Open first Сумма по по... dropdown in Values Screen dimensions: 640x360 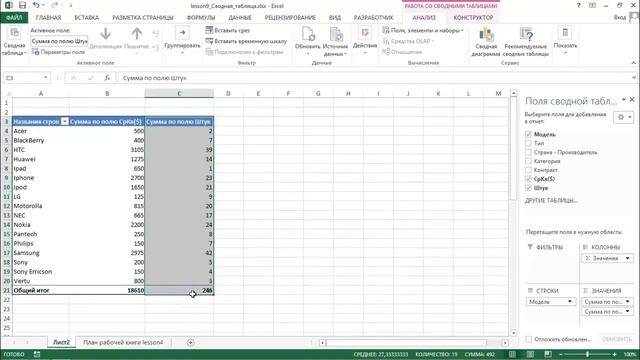627,302
